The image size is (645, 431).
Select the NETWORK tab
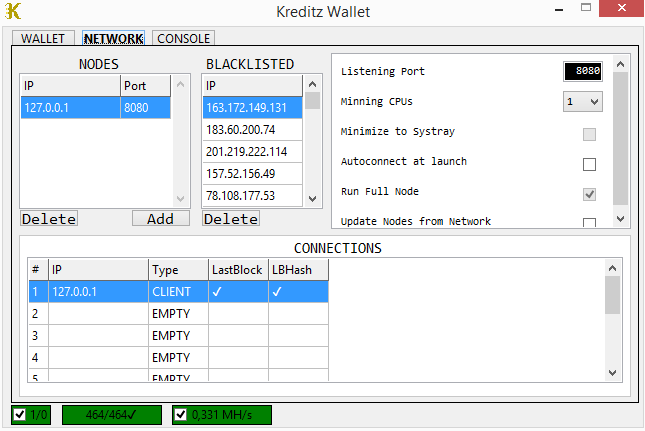pos(113,38)
